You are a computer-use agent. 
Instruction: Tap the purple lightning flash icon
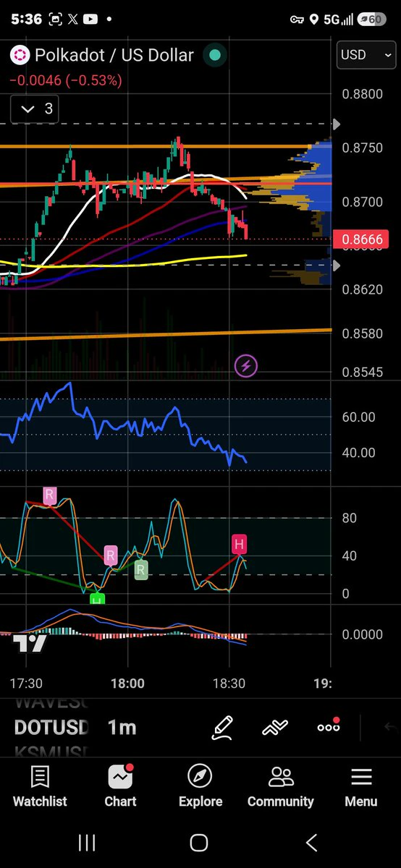tap(246, 366)
